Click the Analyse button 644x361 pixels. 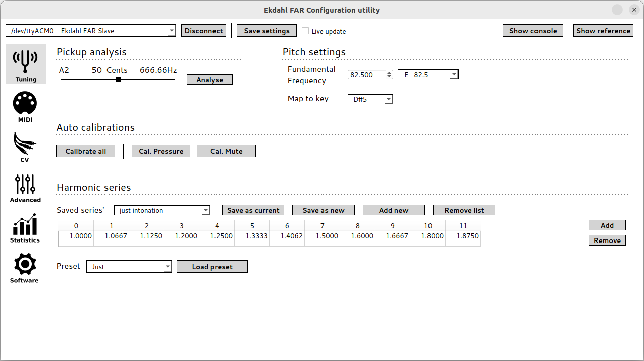pyautogui.click(x=209, y=80)
